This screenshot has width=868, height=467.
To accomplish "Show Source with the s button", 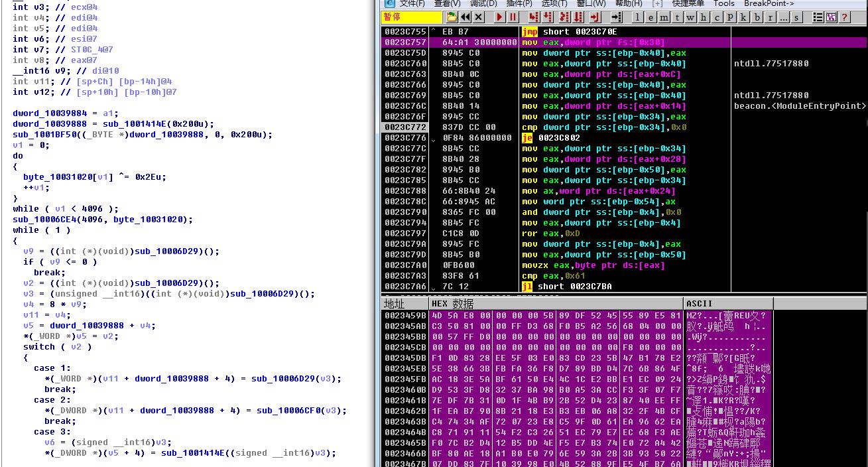I will (x=796, y=17).
